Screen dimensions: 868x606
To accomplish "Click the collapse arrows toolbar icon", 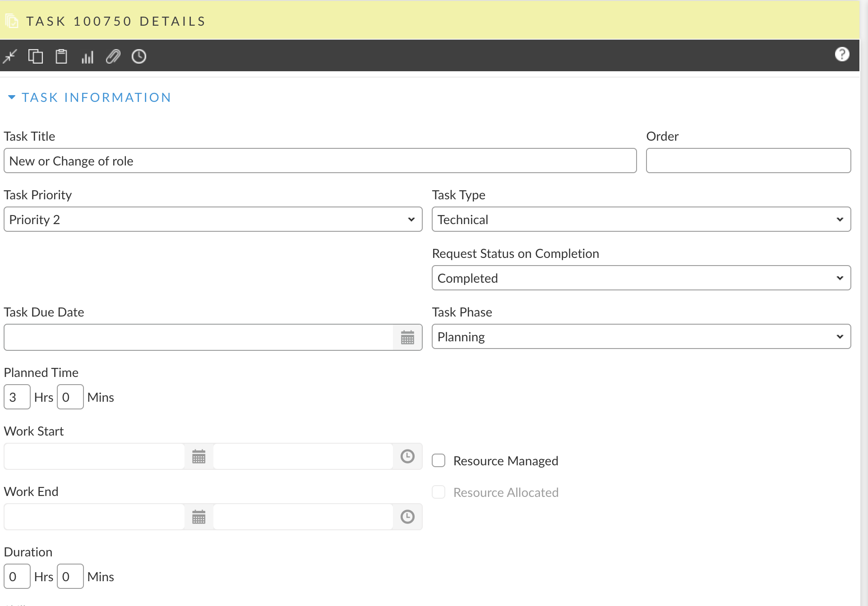I will pyautogui.click(x=10, y=56).
